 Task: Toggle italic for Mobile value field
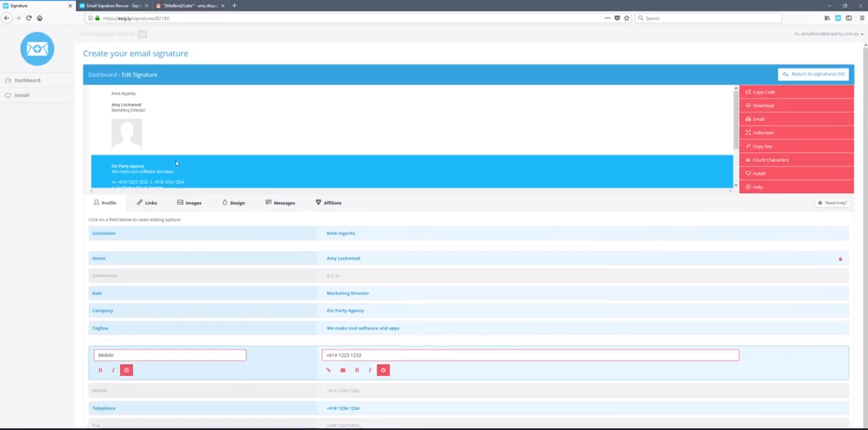coord(370,370)
